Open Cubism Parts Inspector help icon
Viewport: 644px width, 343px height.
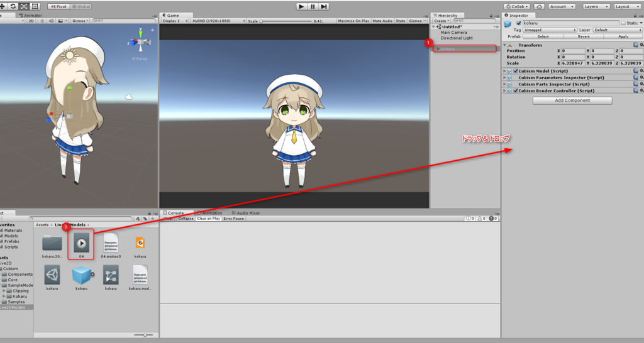coord(636,84)
